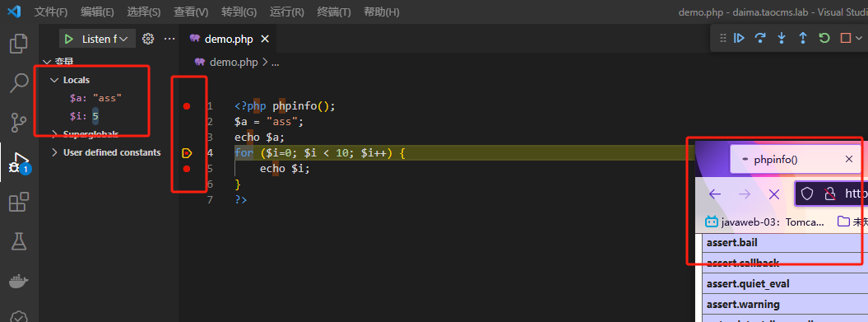Click the insecure connection lock icon
This screenshot has width=868, height=322.
(x=829, y=194)
